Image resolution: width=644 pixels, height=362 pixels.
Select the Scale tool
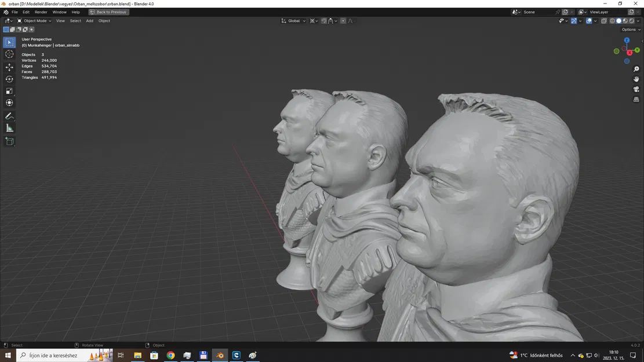click(x=9, y=90)
